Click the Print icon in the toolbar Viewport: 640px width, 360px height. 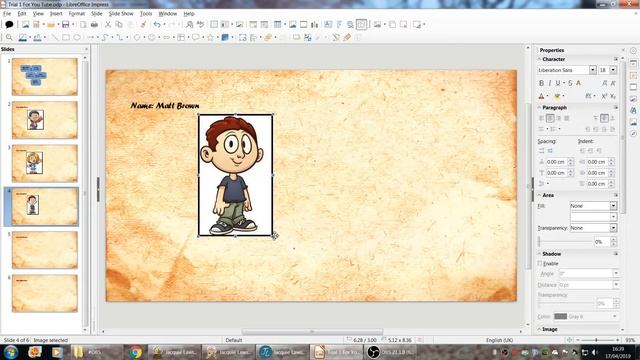94,25
